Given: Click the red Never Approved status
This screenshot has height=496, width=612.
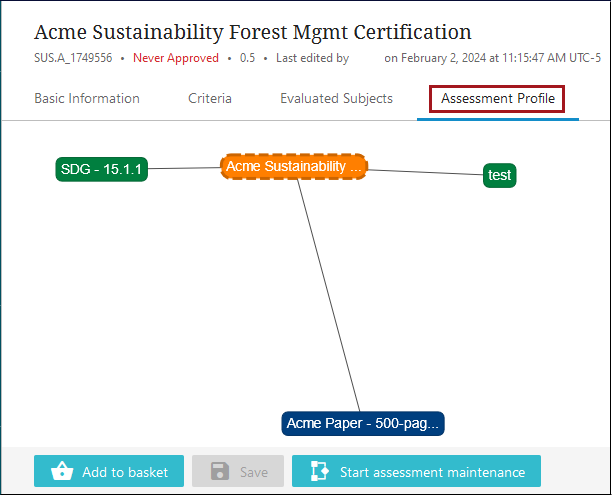Looking at the screenshot, I should 175,58.
